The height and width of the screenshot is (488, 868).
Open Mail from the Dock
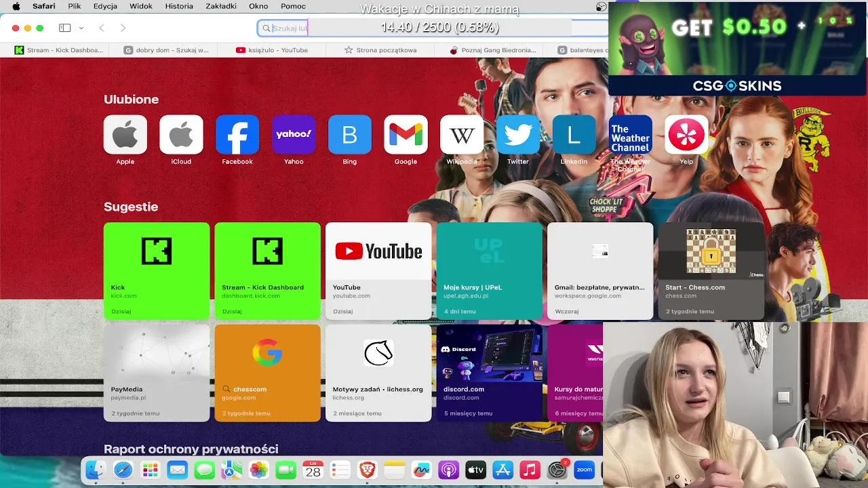click(177, 470)
